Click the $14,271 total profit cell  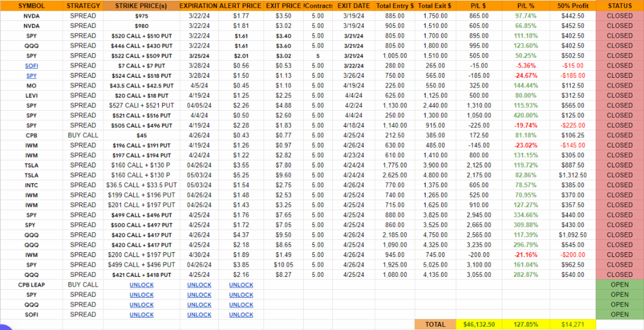573,325
